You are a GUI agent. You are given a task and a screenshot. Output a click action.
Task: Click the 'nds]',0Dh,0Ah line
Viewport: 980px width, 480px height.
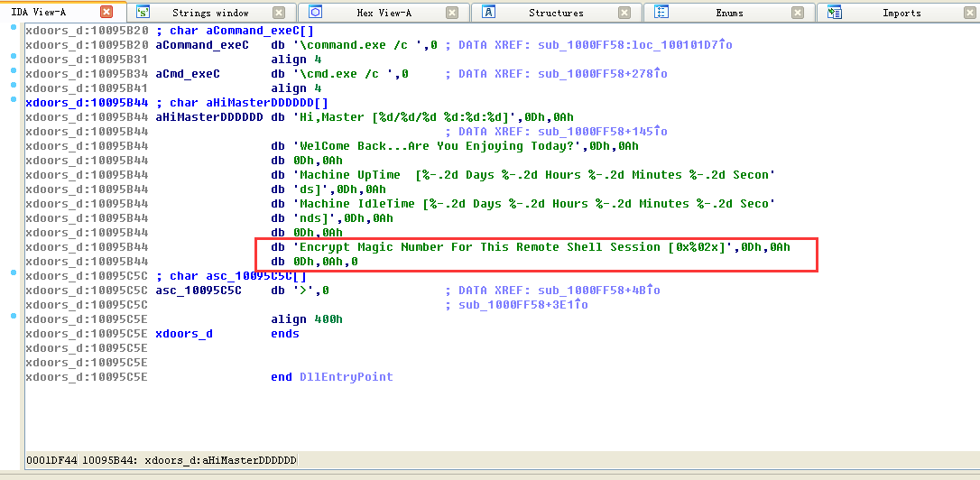(332, 218)
